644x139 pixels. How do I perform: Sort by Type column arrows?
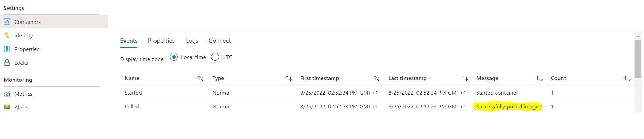point(289,78)
